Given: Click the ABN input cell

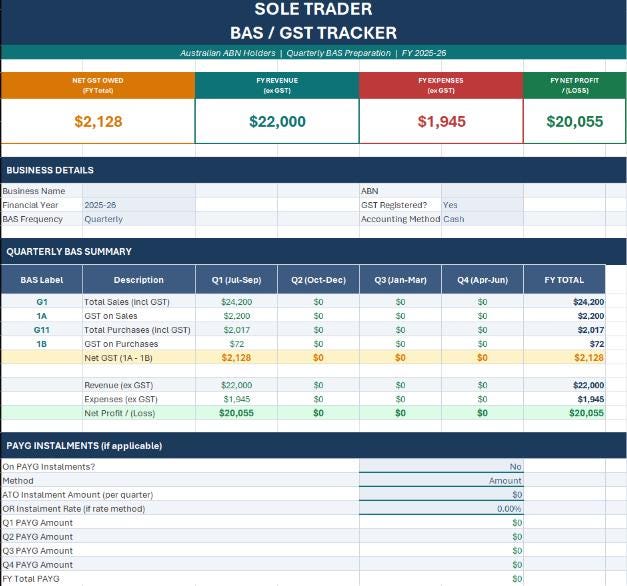Looking at the screenshot, I should [482, 191].
